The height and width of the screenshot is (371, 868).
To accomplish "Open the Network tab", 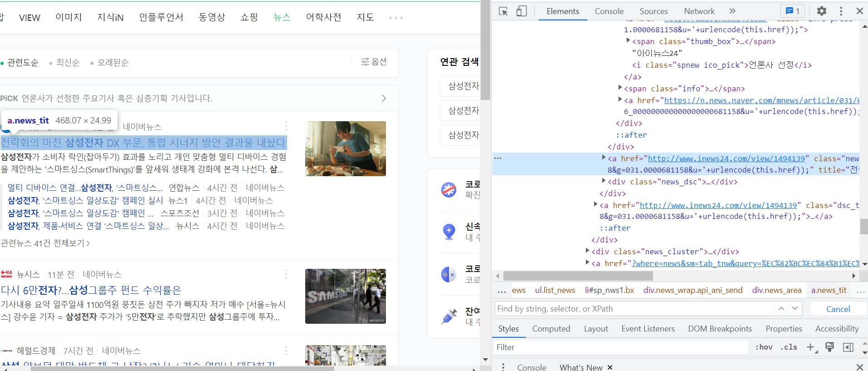I will [x=699, y=11].
